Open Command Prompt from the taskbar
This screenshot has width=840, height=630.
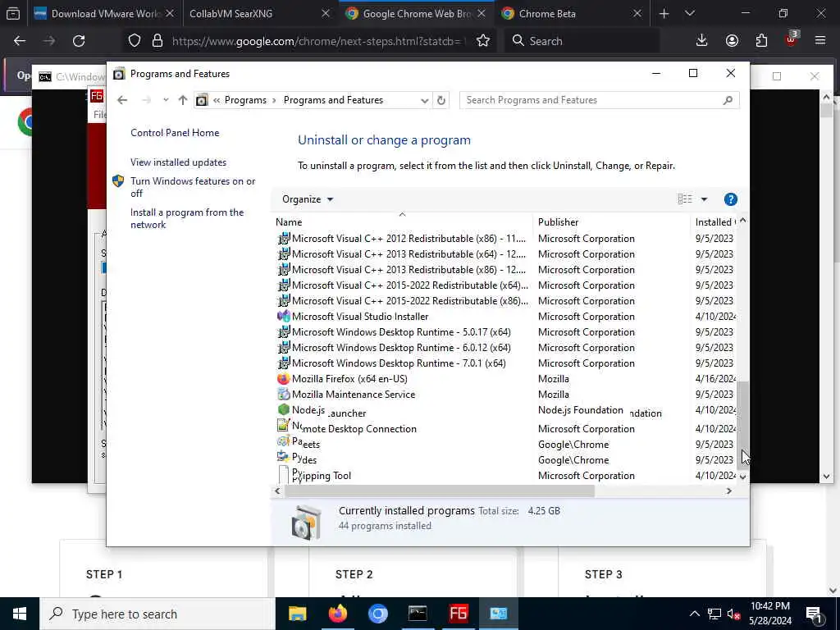point(418,614)
